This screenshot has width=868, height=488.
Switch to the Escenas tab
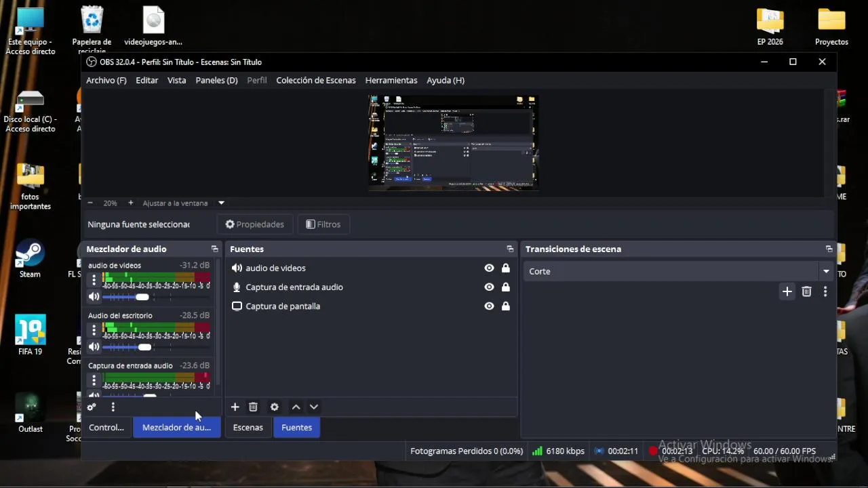(x=248, y=428)
